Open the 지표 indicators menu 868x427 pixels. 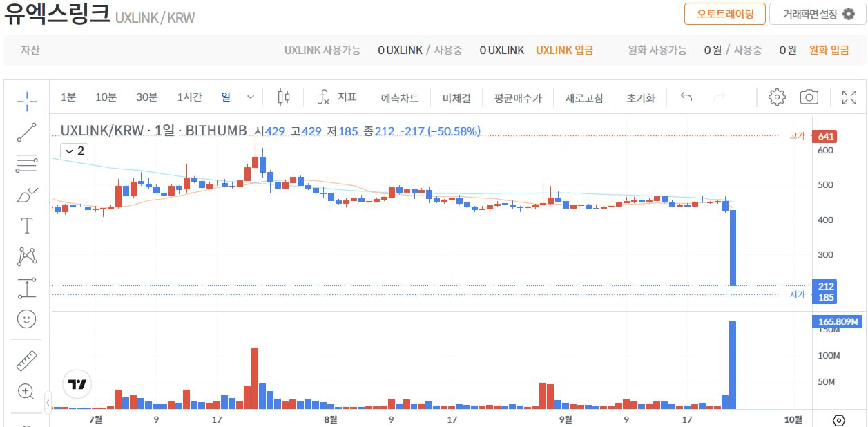click(336, 97)
